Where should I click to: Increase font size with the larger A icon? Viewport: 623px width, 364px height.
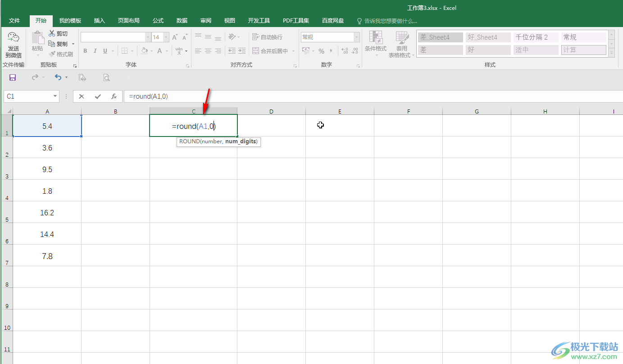175,37
